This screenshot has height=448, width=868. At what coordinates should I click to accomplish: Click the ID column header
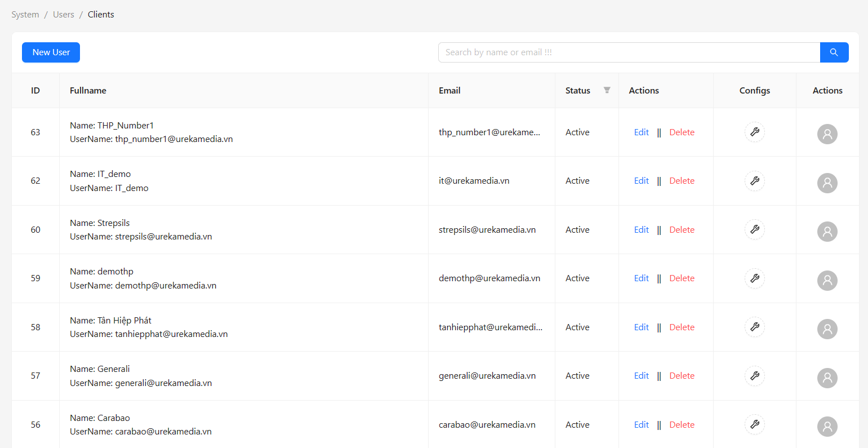pyautogui.click(x=35, y=91)
